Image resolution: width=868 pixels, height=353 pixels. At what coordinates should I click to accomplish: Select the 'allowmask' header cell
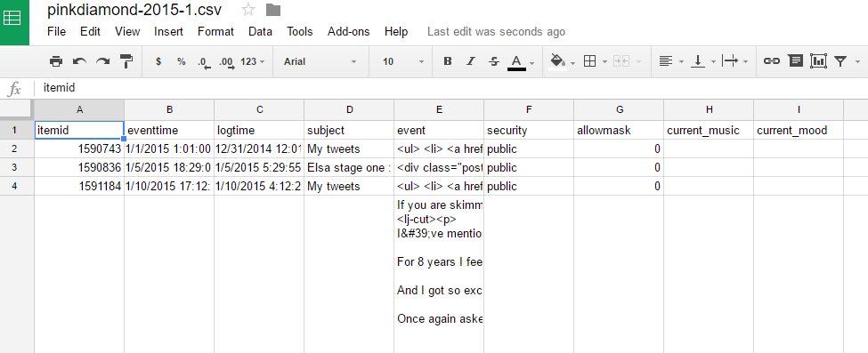619,131
